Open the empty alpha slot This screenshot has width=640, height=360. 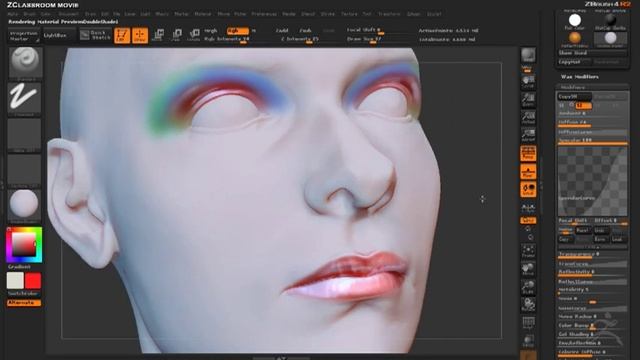click(24, 135)
